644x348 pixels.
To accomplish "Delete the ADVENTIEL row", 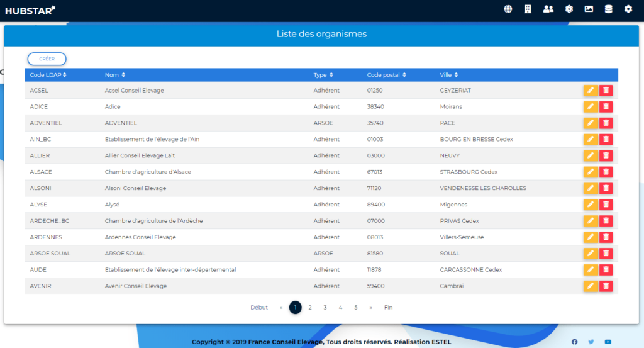I will click(x=606, y=123).
